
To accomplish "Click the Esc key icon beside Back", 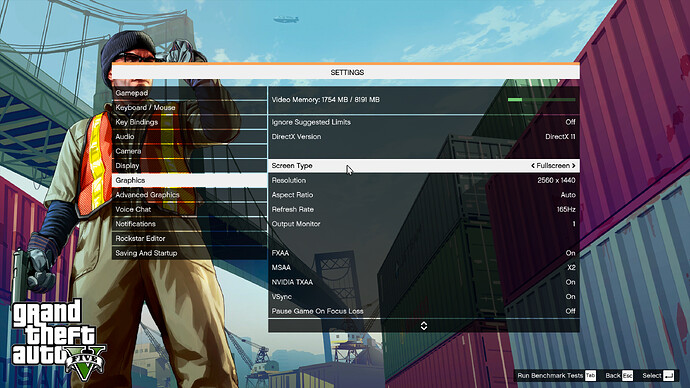I will (628, 375).
